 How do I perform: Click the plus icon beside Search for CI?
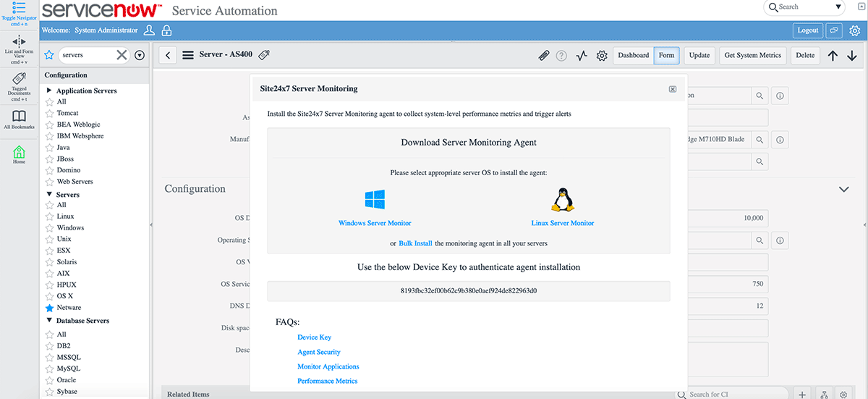pos(802,393)
